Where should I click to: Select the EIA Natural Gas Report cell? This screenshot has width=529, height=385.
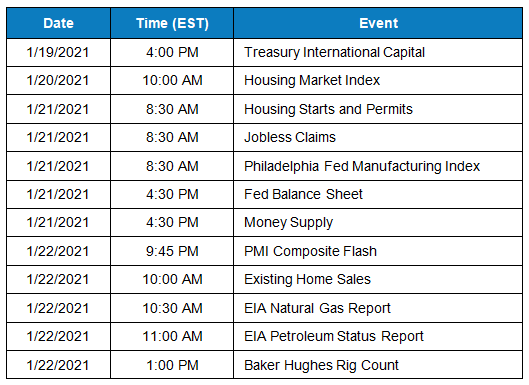[378, 308]
